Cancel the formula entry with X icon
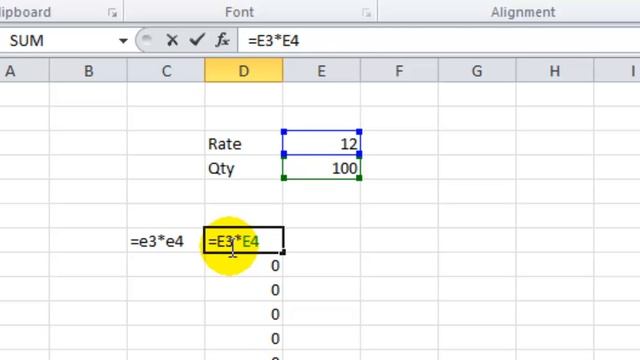This screenshot has width=640, height=360. click(x=172, y=40)
